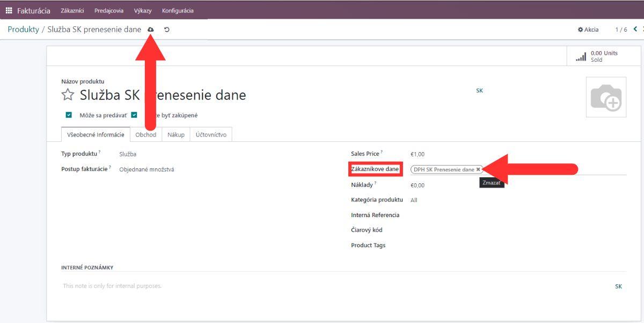Open the units sold statistics button

coord(596,56)
